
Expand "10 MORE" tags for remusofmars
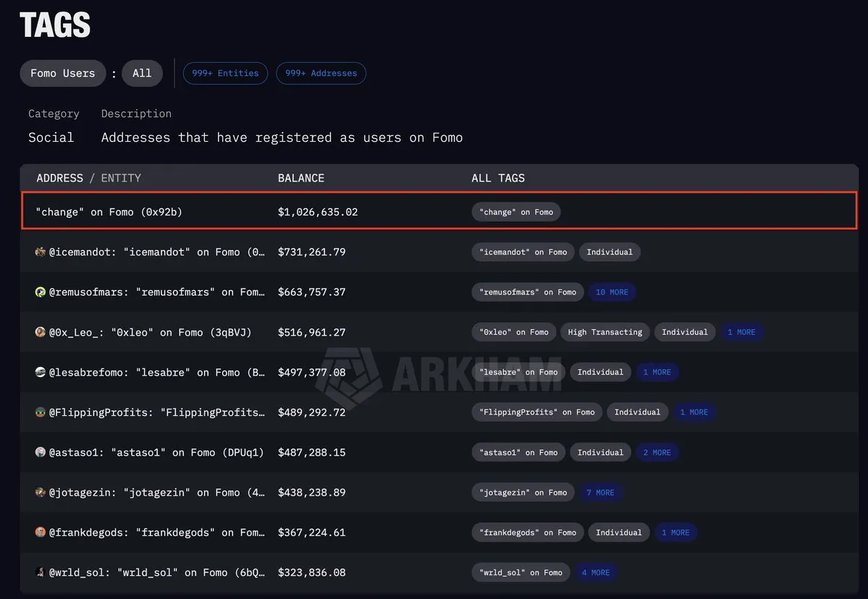[x=611, y=292]
